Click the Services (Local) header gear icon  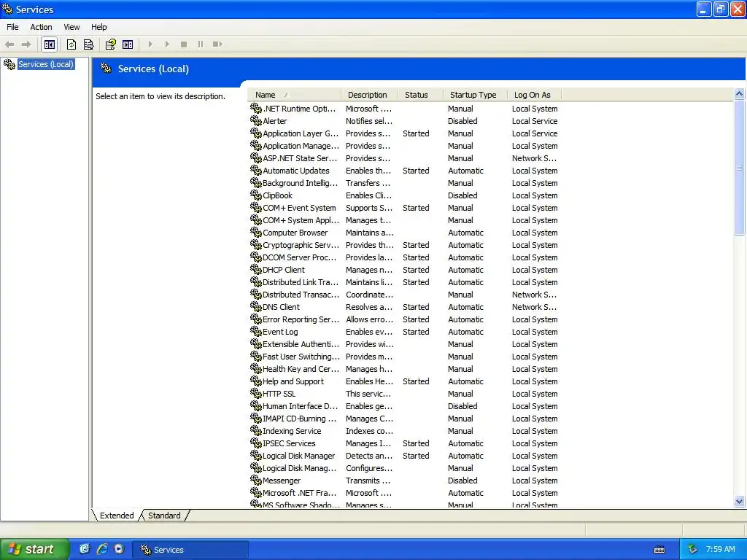point(106,69)
